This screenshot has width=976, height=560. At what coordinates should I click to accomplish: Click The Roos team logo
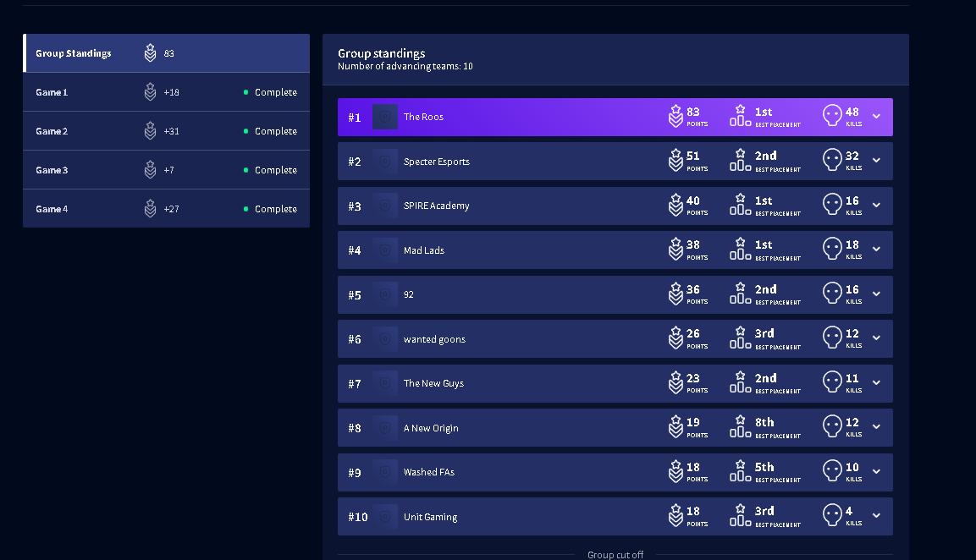[x=384, y=117]
